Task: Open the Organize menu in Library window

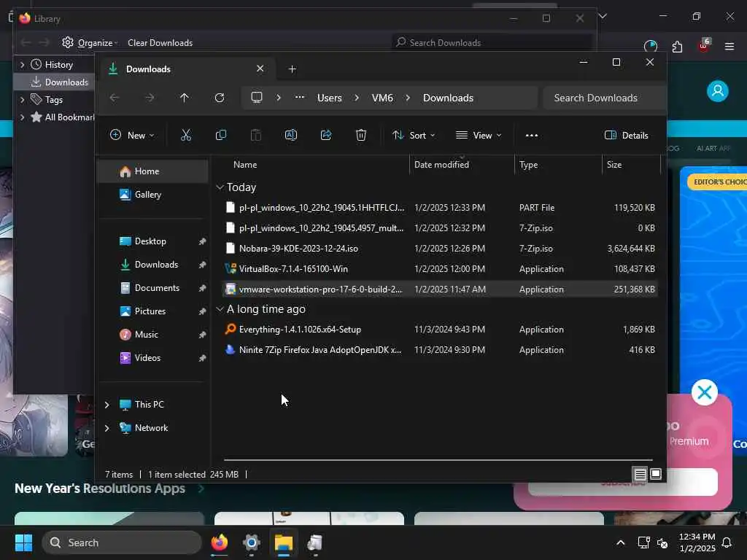Action: [x=90, y=43]
